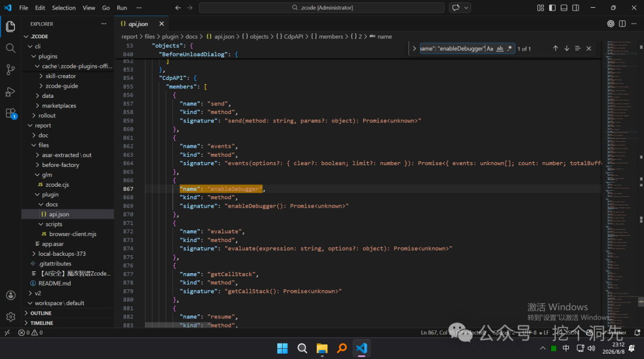Change LF end-of-line setting

(546, 333)
